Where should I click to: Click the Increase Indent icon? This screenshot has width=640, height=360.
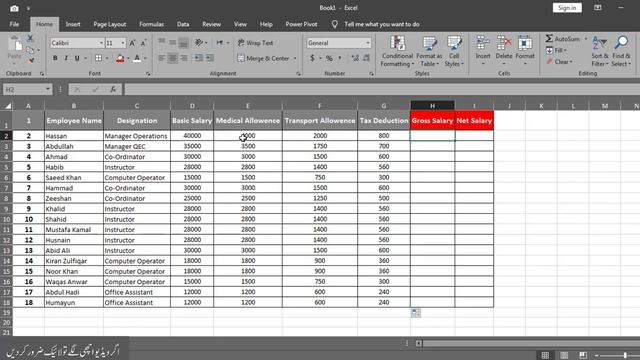coord(209,58)
